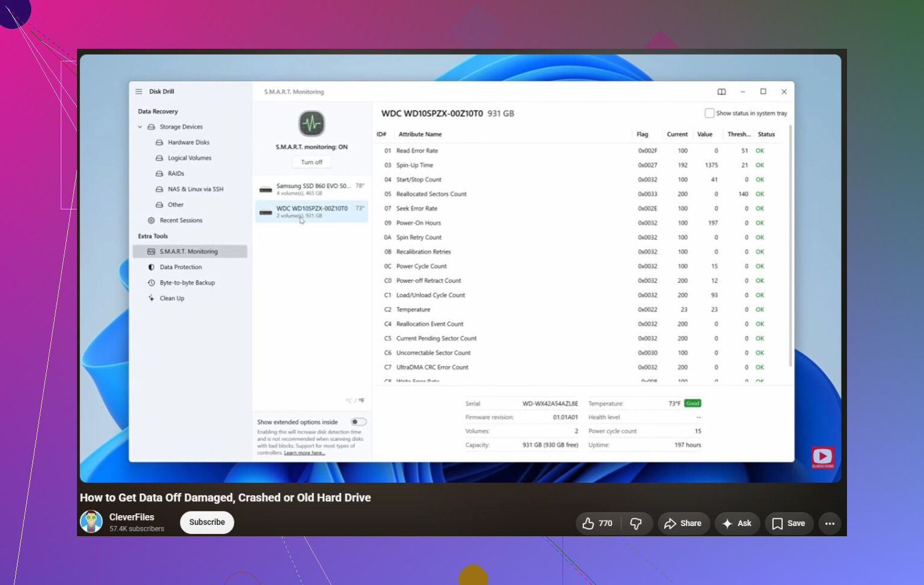
Task: Like the video
Action: (597, 524)
